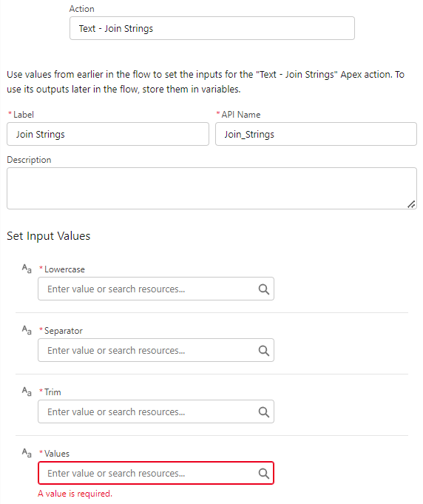Click the search icon in Trim field
423x504 pixels.
[264, 411]
